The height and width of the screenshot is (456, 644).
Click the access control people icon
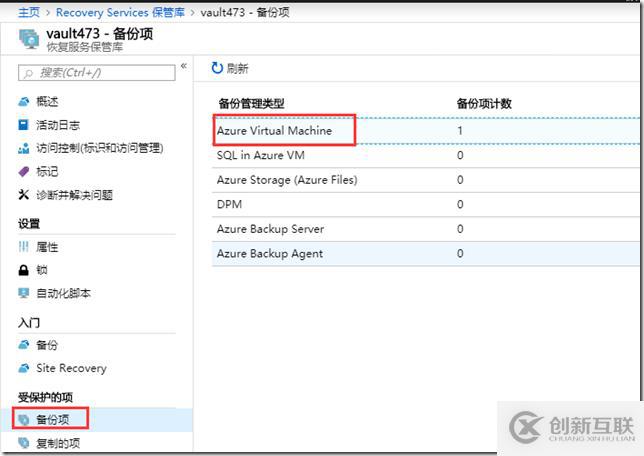(x=24, y=148)
